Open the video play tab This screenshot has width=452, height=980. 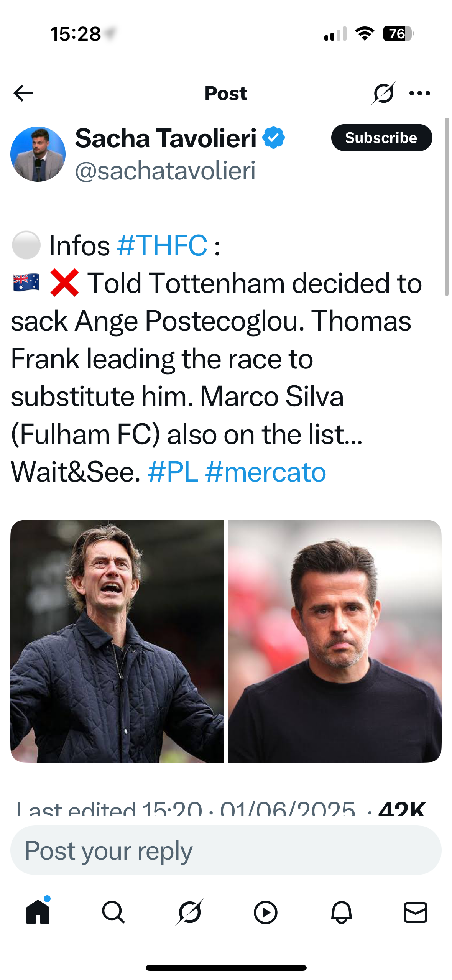tap(265, 912)
